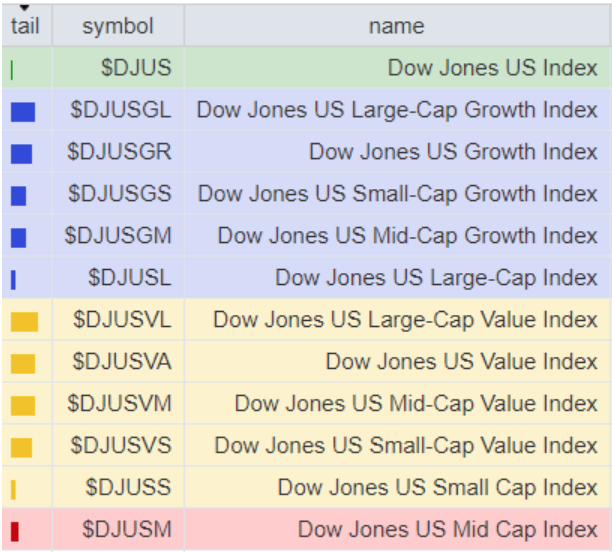Screen dimensions: 612x552
Task: Click the yellow tail swatch for $DJUSVA
Action: tap(22, 363)
